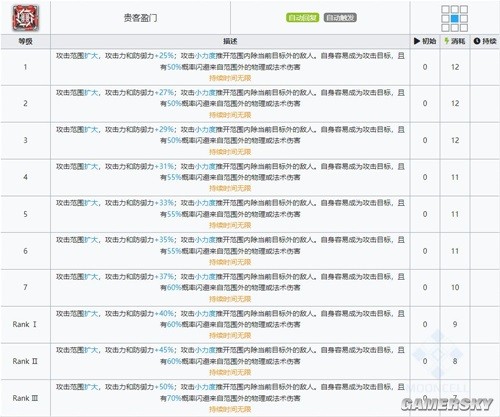Click the cost value 11 in level 4 row
500x417 pixels.
click(x=455, y=177)
